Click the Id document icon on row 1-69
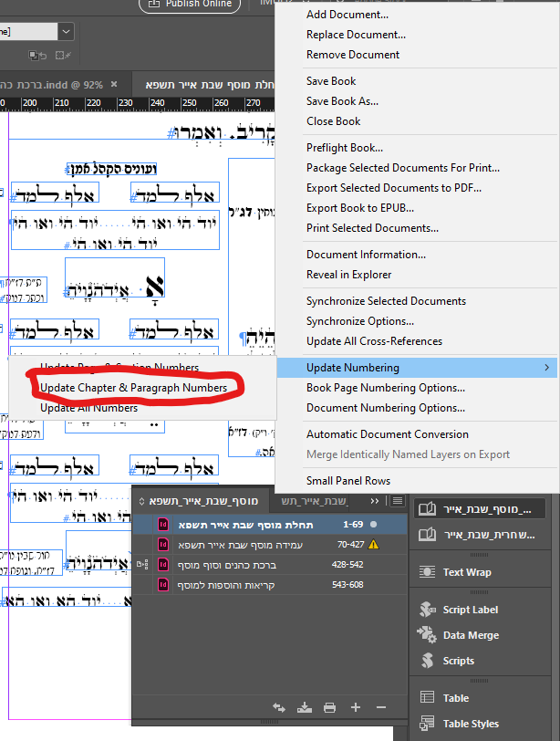 point(163,525)
